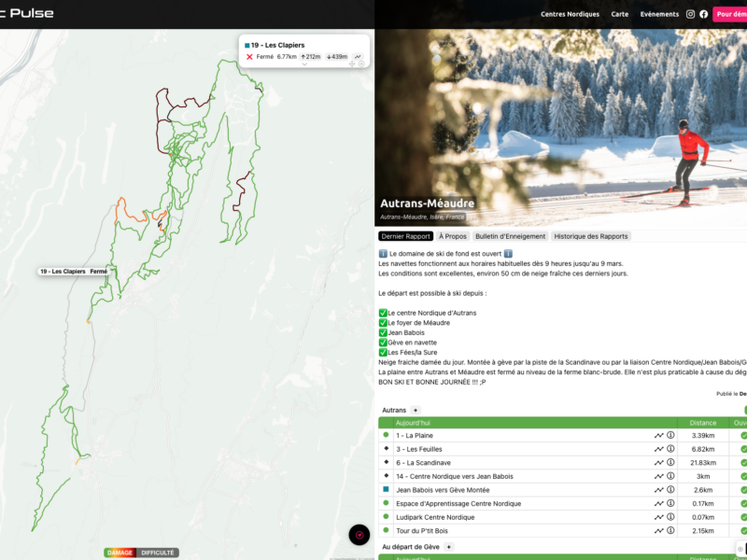Click the play icon in trail popup
The image size is (747, 560).
361,63
